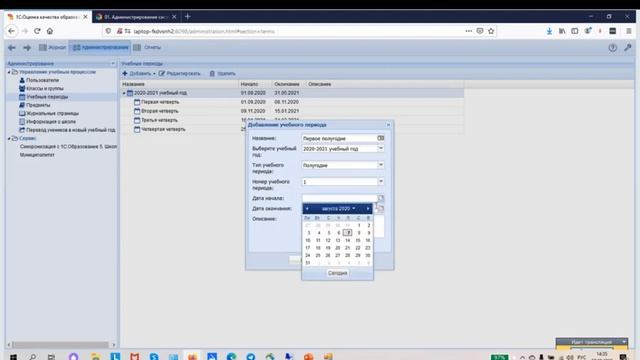Image resolution: width=640 pixels, height=360 pixels.
Task: Select the Первая четверть row
Action: pos(292,102)
